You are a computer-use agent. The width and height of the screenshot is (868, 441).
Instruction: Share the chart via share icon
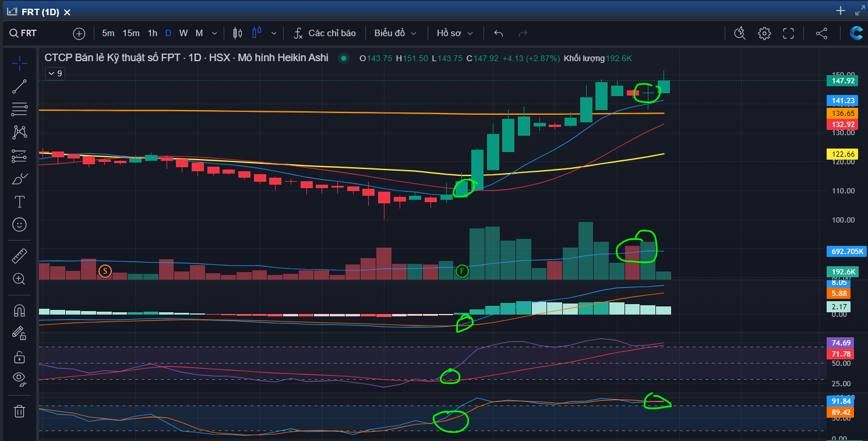[x=821, y=33]
